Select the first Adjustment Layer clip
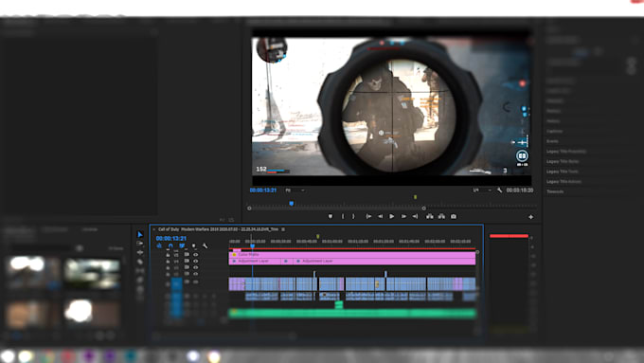This screenshot has height=363, width=644. pyautogui.click(x=255, y=261)
